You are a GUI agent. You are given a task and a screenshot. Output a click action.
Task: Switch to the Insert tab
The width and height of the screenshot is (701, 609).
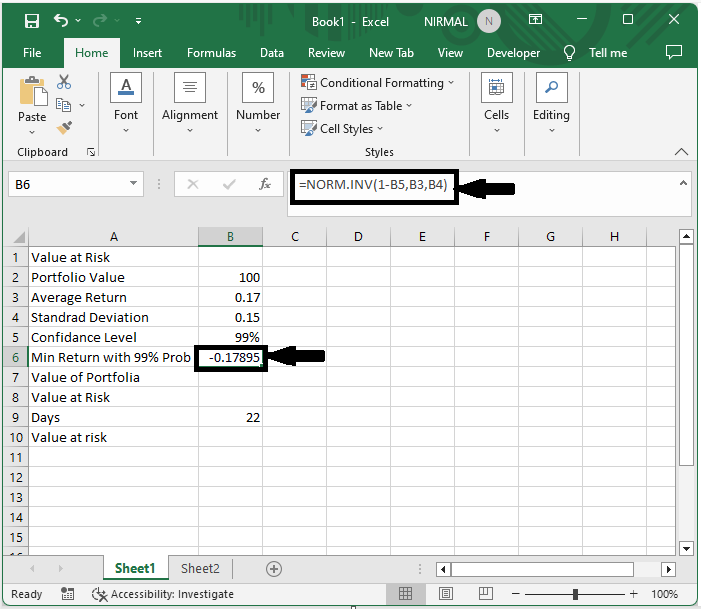tap(147, 53)
